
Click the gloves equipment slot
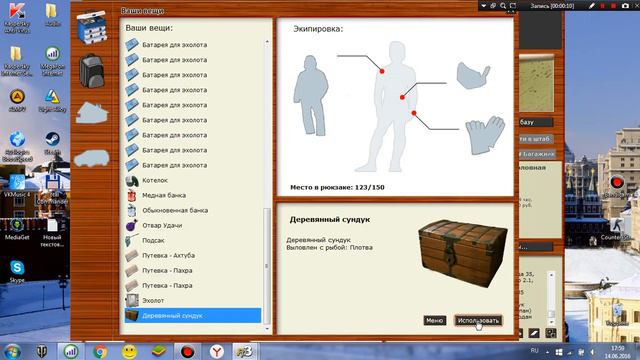pyautogui.click(x=485, y=135)
